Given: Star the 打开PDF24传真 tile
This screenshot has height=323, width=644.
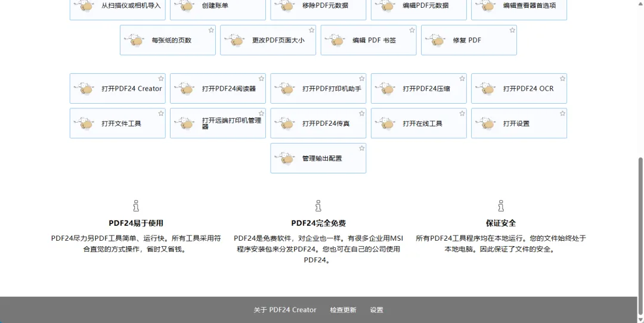Looking at the screenshot, I should click(362, 113).
